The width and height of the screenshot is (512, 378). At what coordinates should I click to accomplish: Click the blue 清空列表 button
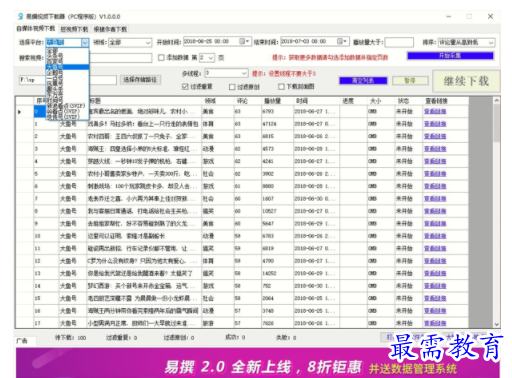[363, 81]
